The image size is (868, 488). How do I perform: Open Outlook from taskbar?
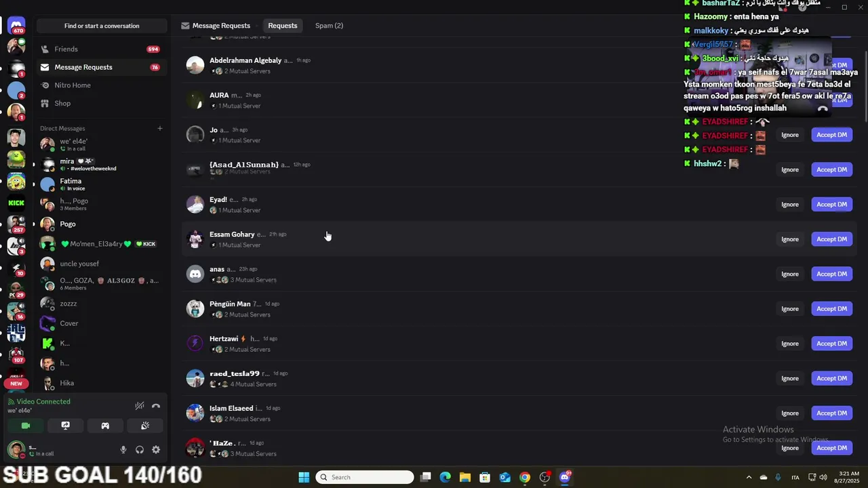(505, 477)
